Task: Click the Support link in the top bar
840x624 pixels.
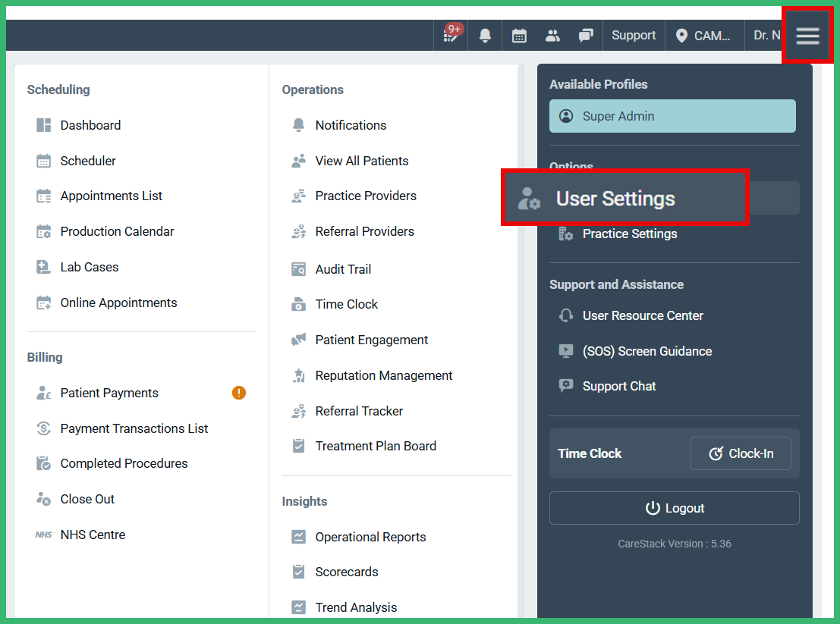Action: coord(634,35)
